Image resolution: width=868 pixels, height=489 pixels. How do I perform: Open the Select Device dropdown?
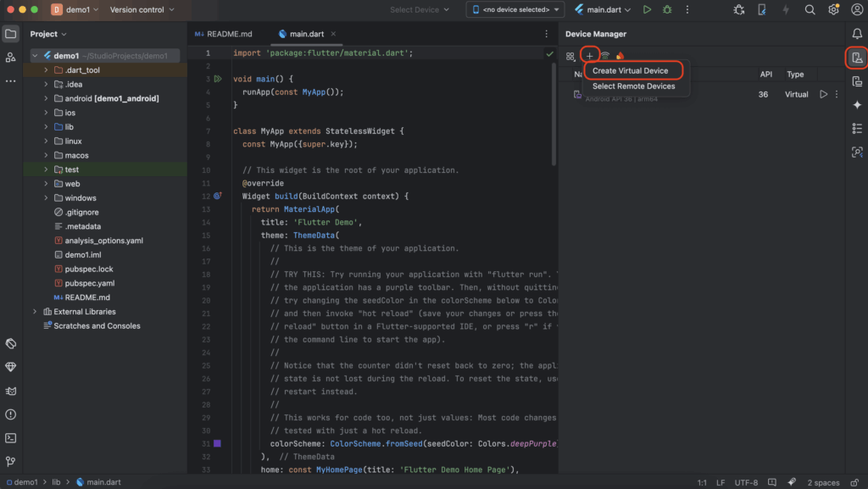tap(419, 9)
